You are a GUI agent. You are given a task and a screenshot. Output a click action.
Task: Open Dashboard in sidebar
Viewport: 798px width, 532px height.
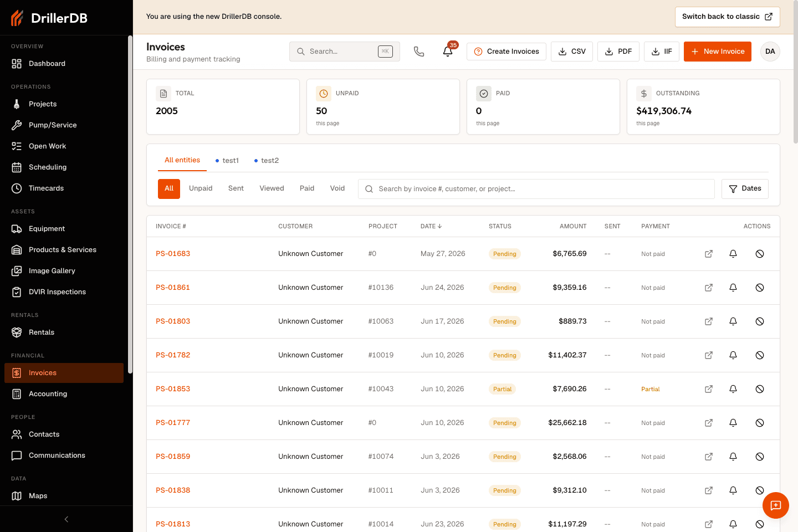[64, 64]
